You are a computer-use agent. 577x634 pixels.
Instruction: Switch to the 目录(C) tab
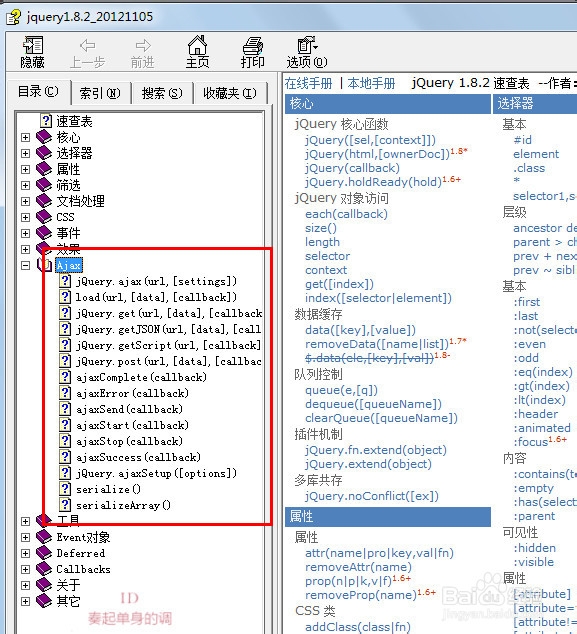pyautogui.click(x=39, y=92)
